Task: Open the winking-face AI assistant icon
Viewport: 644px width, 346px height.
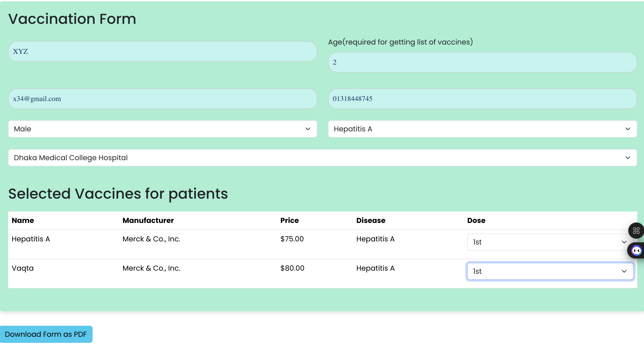Action: click(636, 250)
